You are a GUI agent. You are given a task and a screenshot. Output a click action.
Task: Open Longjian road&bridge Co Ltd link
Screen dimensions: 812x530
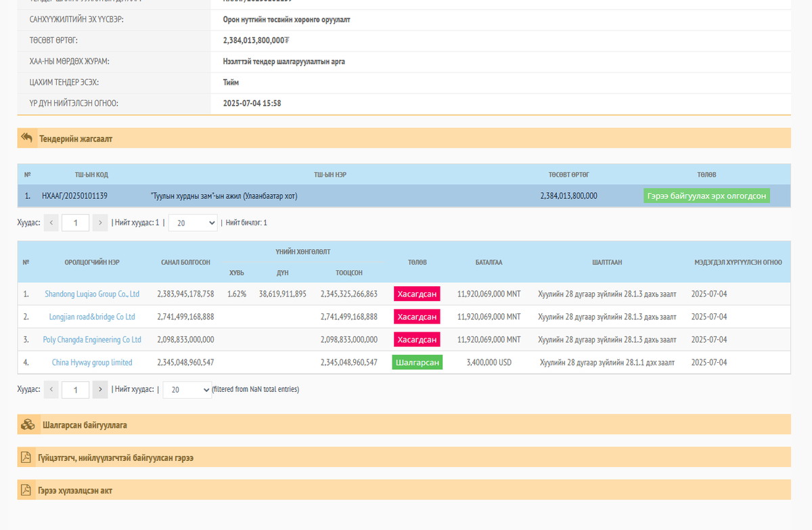point(92,317)
